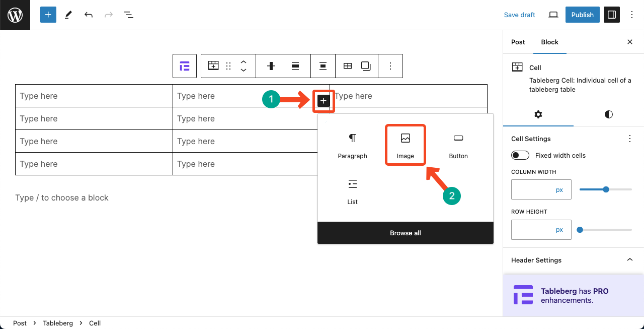Screen dimensions: 644x329
Task: Switch to the Styles half-circle tab
Action: [609, 114]
